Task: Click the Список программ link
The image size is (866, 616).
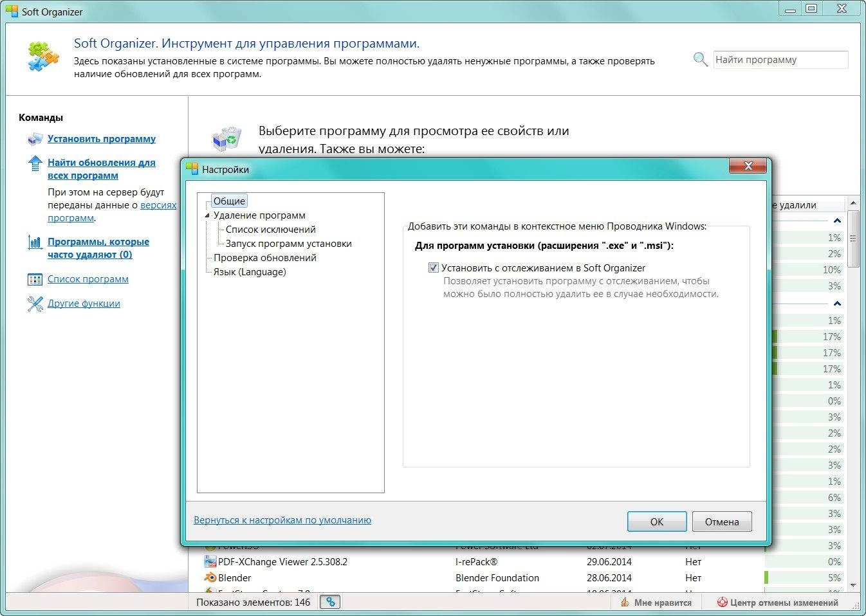Action: point(88,279)
